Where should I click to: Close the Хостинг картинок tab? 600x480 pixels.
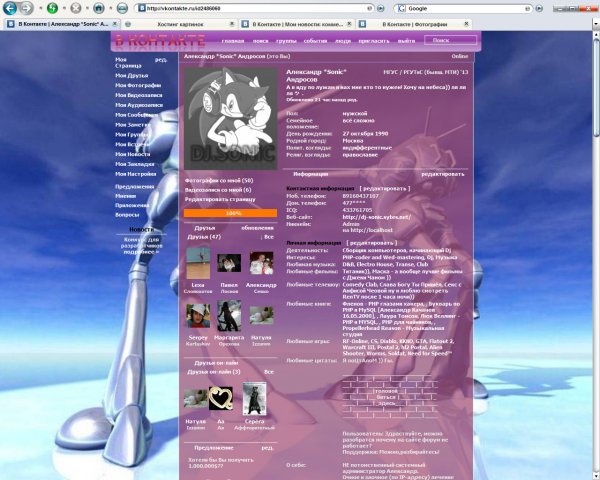[232, 24]
